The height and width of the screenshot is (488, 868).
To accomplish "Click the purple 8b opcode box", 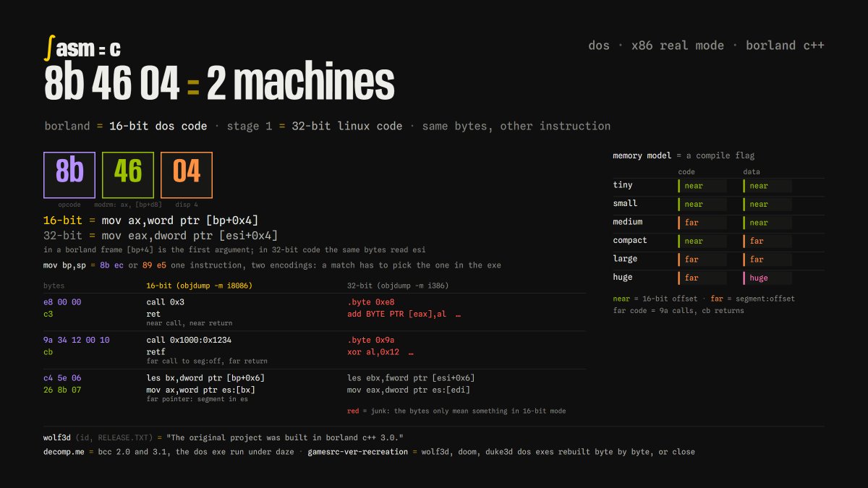I will coord(69,175).
